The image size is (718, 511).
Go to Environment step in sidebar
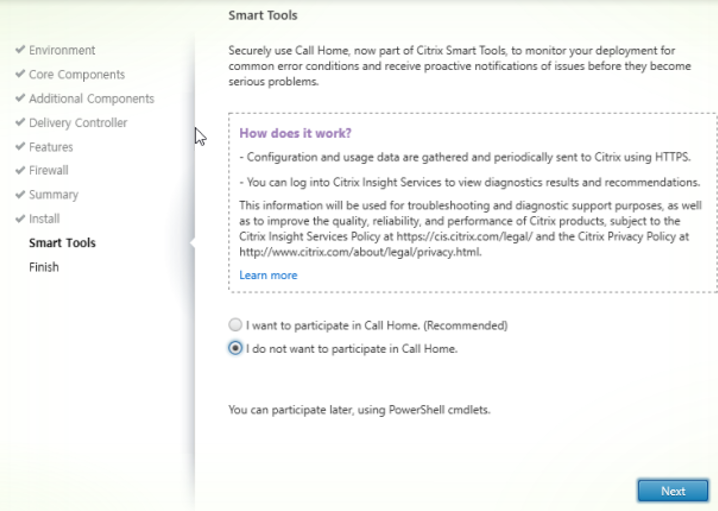point(62,50)
